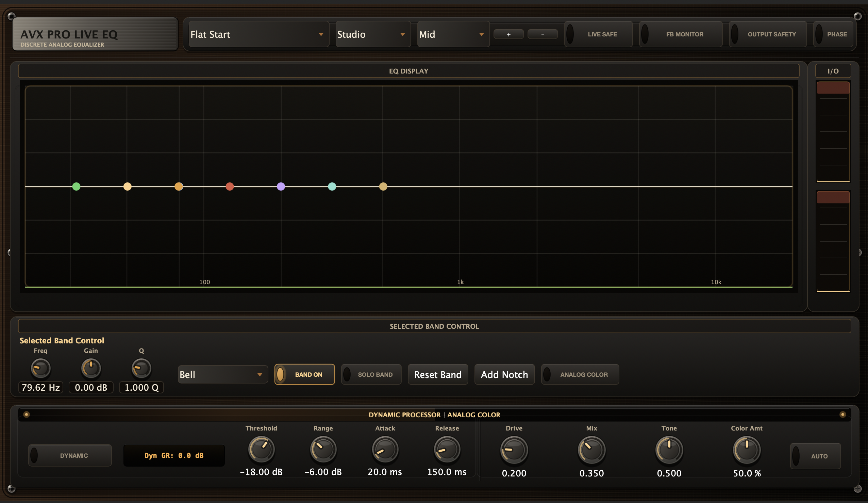This screenshot has width=868, height=503.
Task: Click the Q knob
Action: click(141, 368)
